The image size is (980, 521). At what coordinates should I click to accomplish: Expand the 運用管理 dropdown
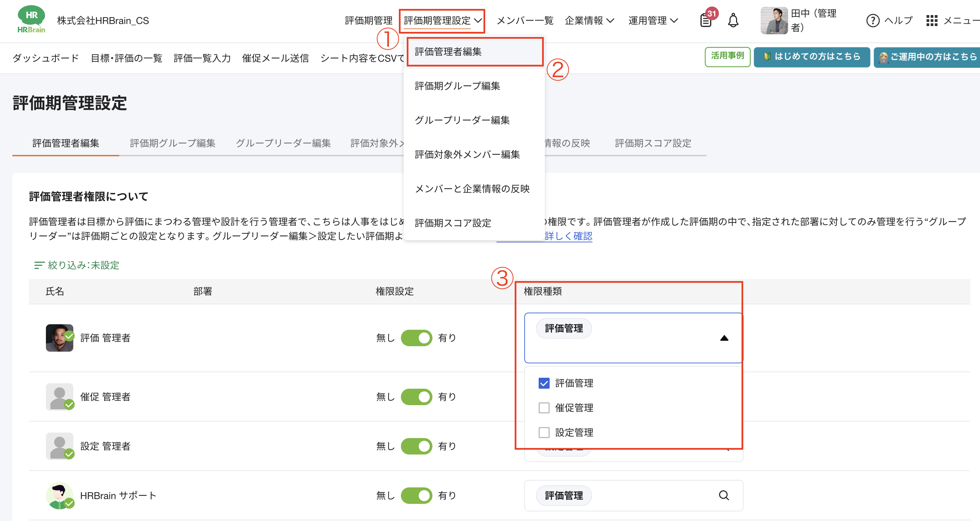tap(652, 21)
